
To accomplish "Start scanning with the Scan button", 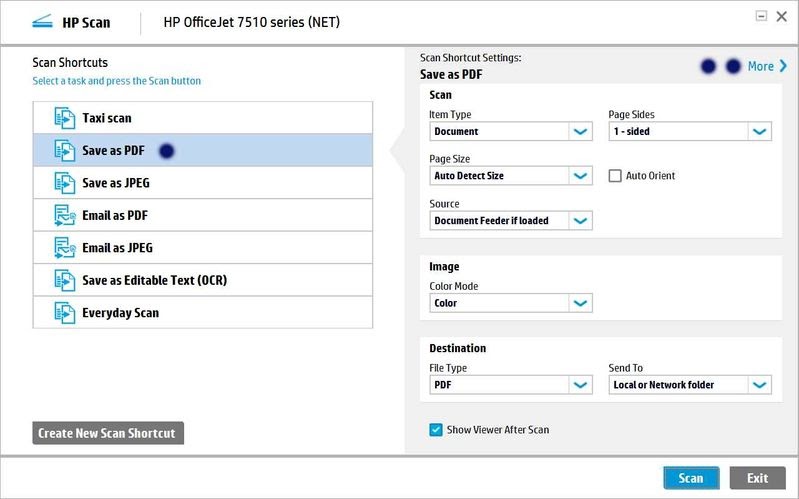I will click(x=691, y=478).
